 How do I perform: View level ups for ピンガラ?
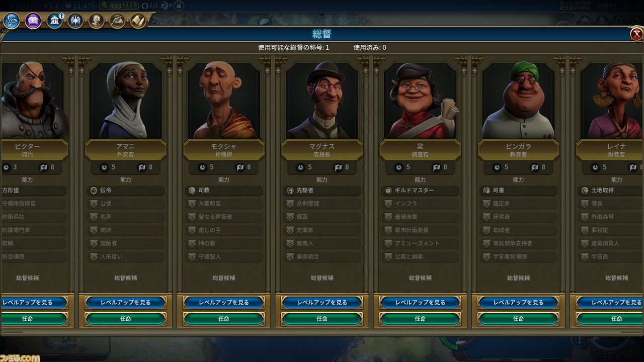click(x=518, y=303)
